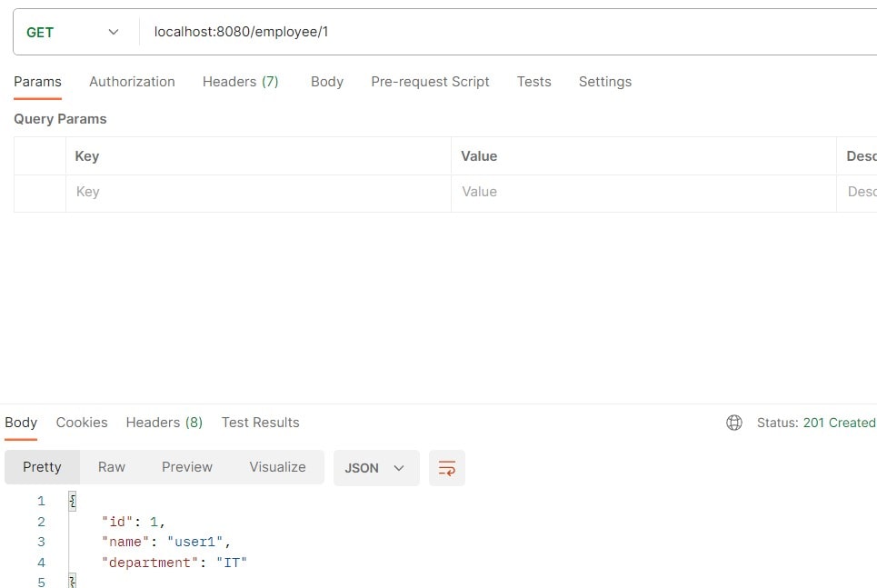Open the request Headers (7) tab

click(x=240, y=82)
